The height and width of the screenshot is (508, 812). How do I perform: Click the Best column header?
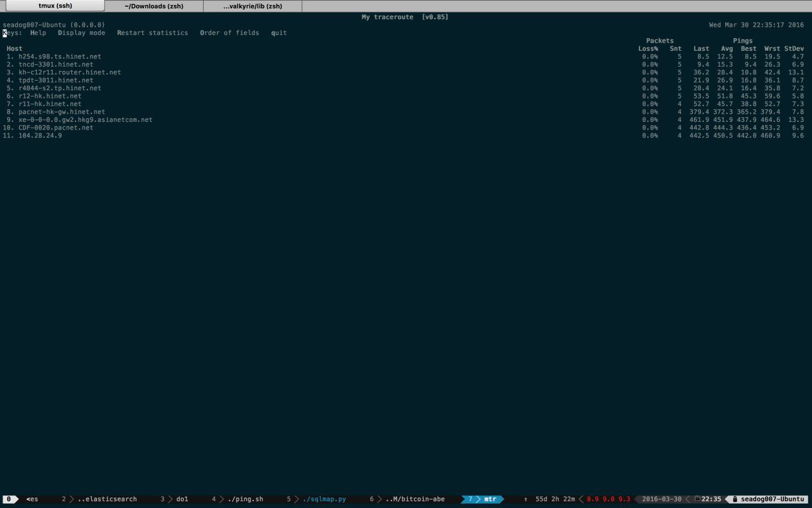pyautogui.click(x=749, y=48)
